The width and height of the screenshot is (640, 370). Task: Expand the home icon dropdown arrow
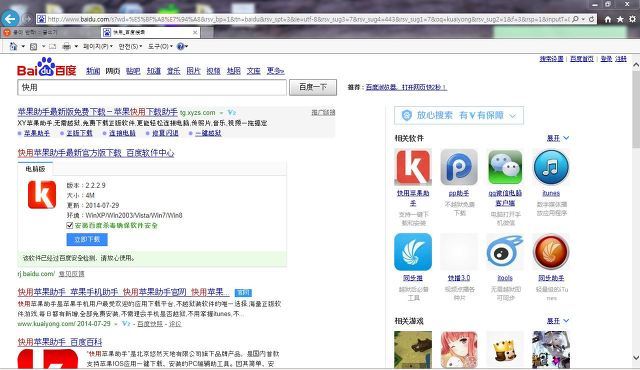point(23,47)
